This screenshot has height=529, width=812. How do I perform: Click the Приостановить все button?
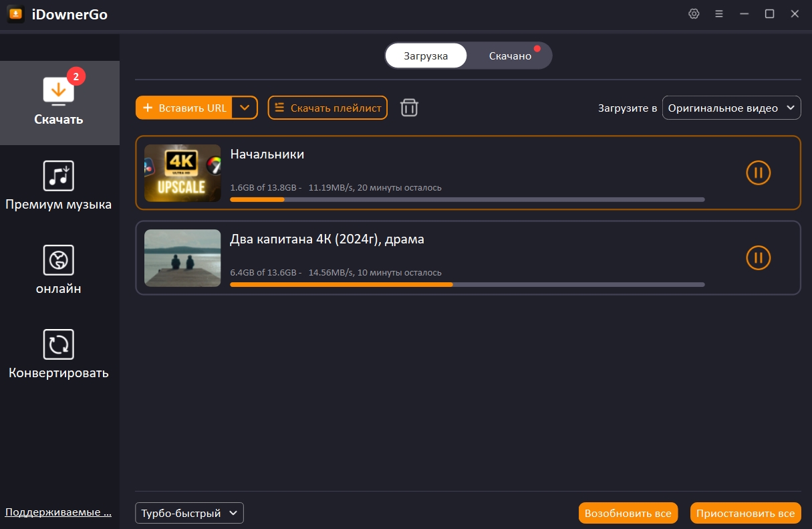[745, 513]
